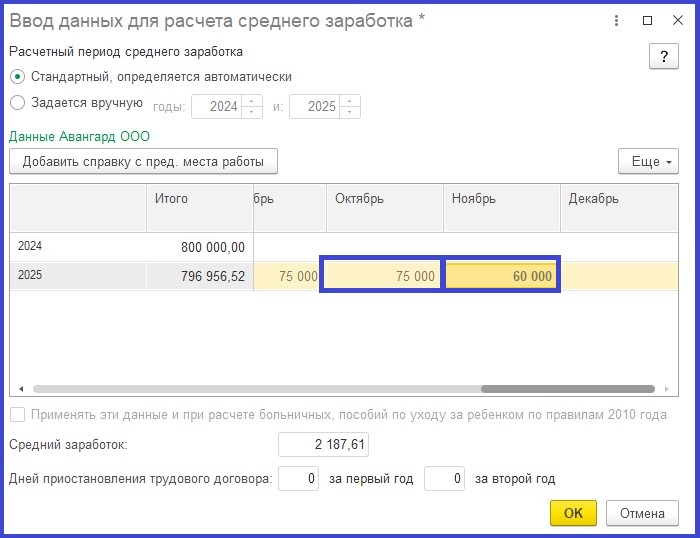Open the help question mark button
700x538 pixels.
663,57
